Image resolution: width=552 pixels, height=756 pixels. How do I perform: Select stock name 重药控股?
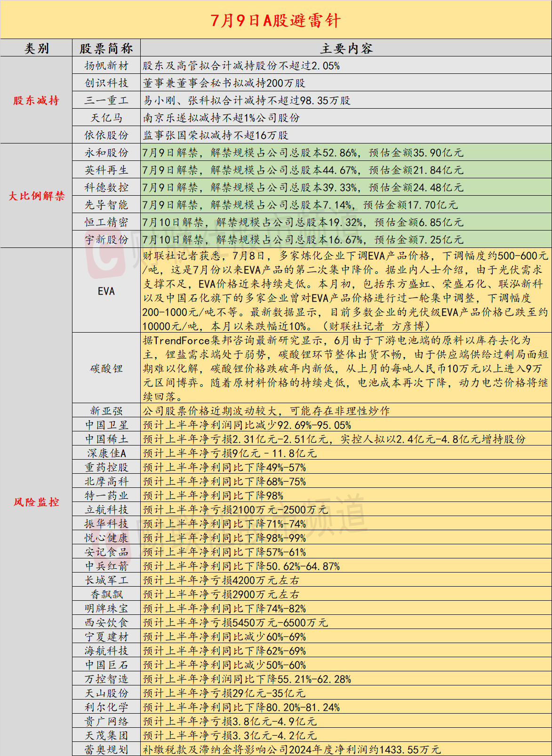106,468
